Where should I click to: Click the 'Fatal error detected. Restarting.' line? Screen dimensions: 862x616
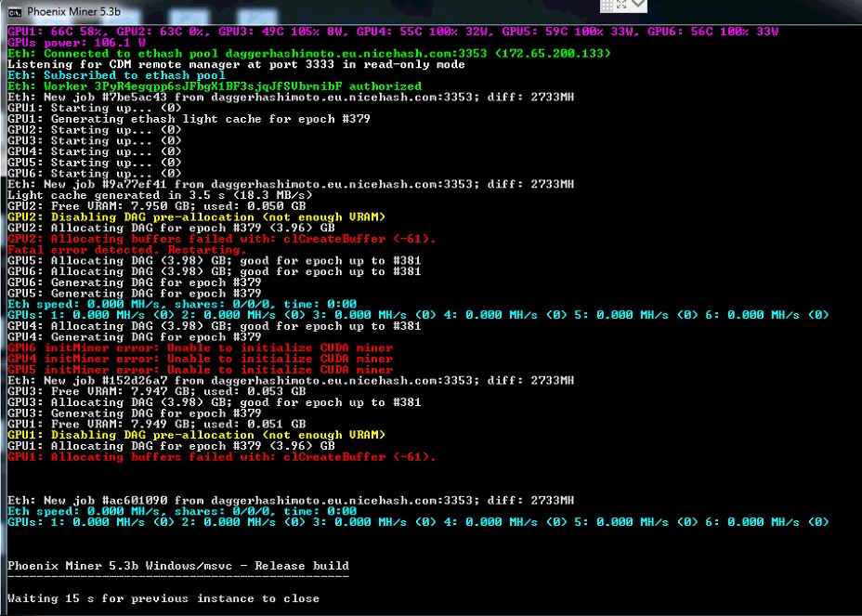point(127,250)
